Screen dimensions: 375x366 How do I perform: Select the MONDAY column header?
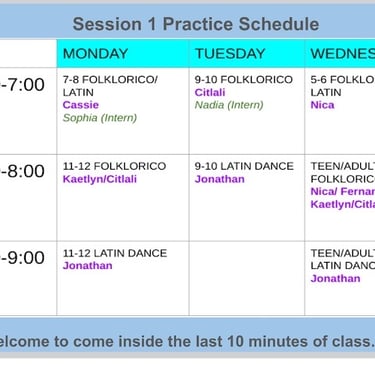pyautogui.click(x=123, y=54)
